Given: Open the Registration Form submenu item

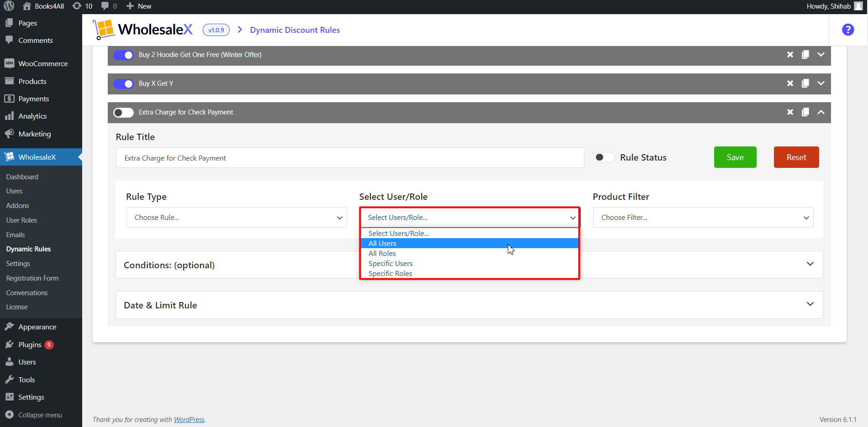Looking at the screenshot, I should (x=32, y=278).
